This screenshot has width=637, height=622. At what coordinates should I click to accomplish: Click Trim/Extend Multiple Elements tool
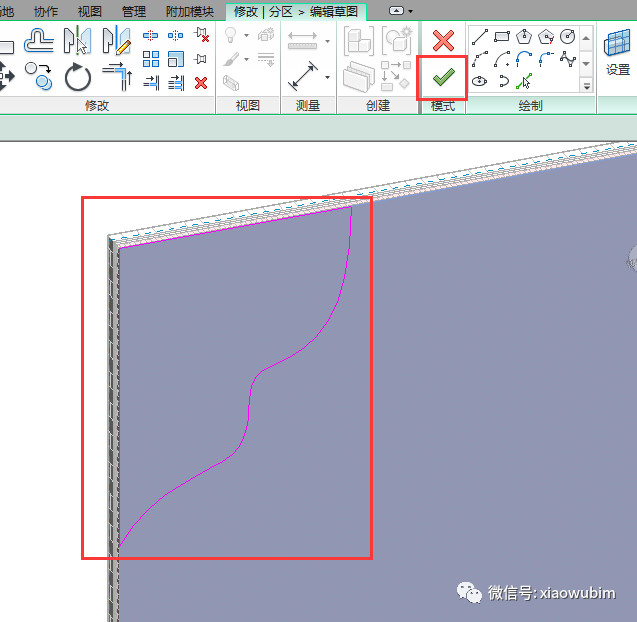(x=176, y=83)
